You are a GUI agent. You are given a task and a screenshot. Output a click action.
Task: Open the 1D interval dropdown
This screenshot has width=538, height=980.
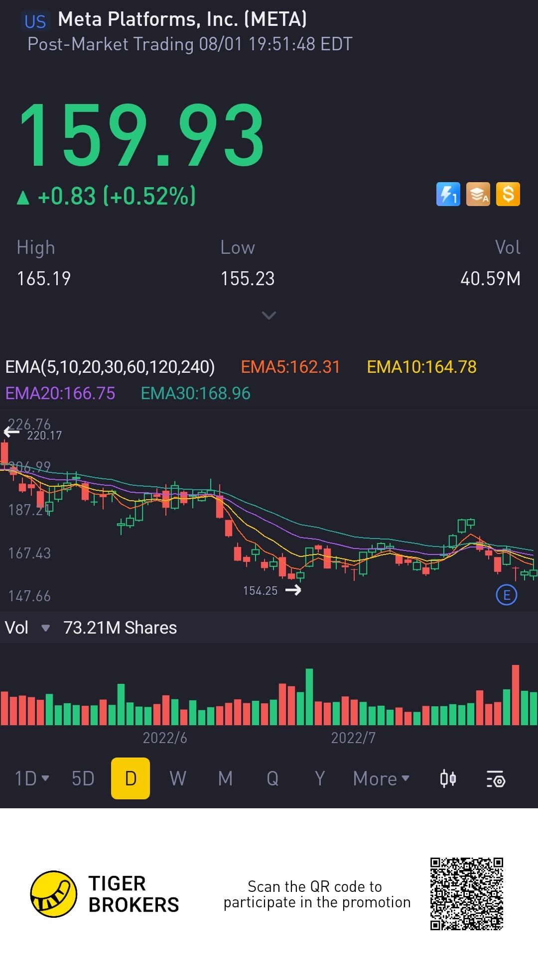[x=32, y=778]
